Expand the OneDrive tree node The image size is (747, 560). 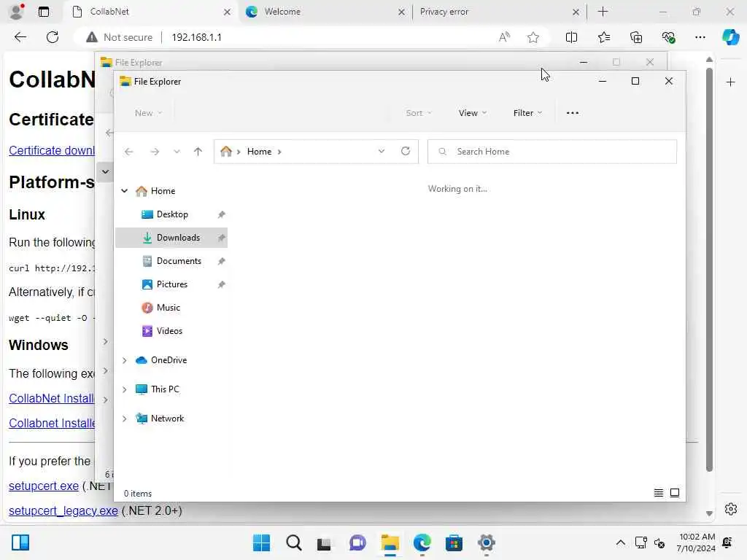pyautogui.click(x=124, y=360)
